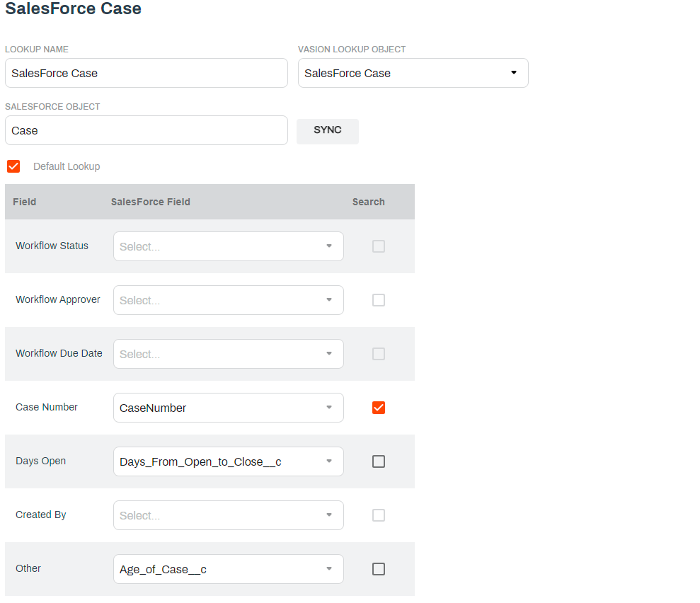Screen dimensions: 700x603
Task: Toggle Search checkbox for Created By
Action: tap(379, 515)
